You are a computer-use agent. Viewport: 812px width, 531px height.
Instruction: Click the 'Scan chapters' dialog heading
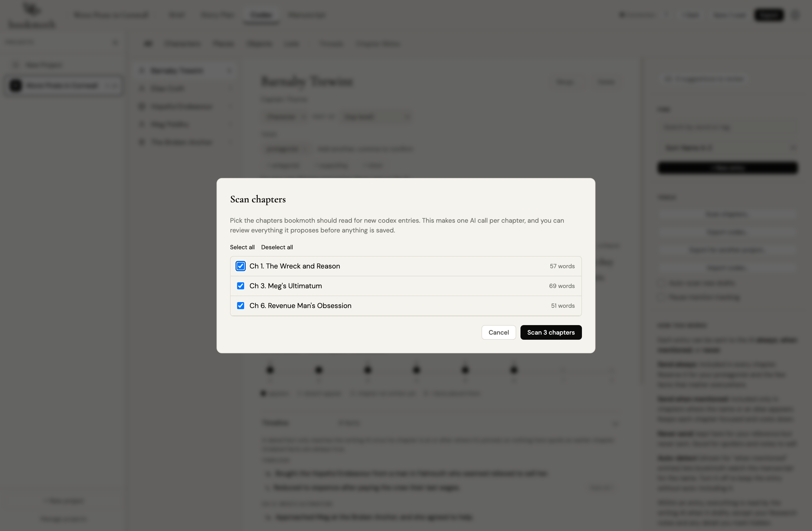coord(258,199)
